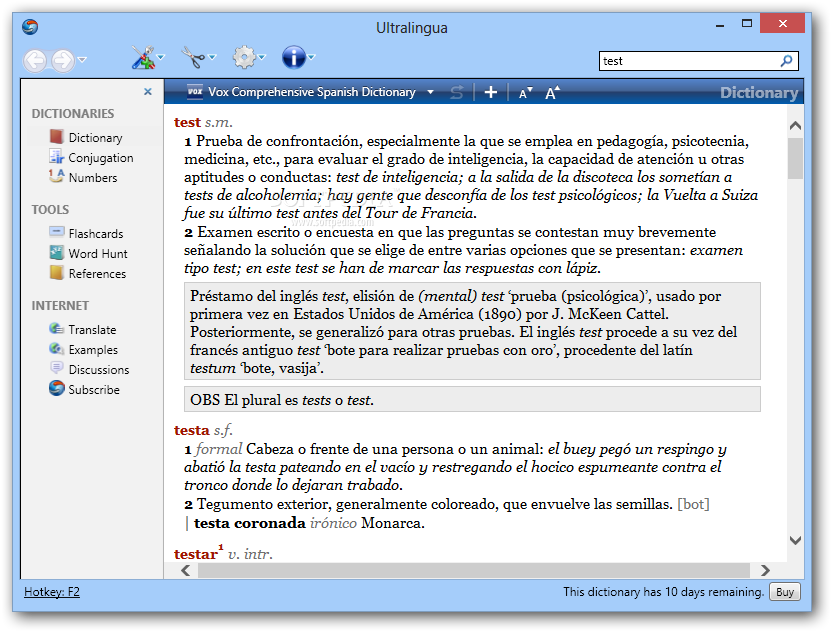Screen dimensions: 832x632
Task: Open Numbers in the sidebar
Action: click(x=93, y=178)
